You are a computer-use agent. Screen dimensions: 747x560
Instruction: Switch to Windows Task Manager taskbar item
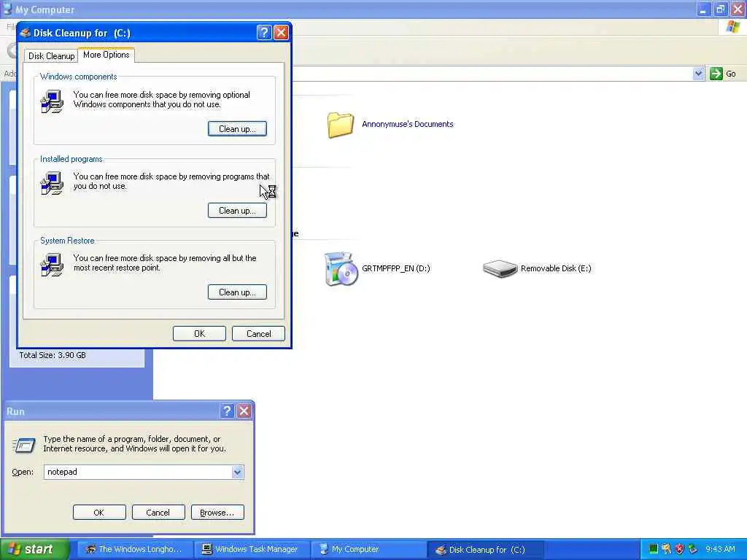click(252, 550)
